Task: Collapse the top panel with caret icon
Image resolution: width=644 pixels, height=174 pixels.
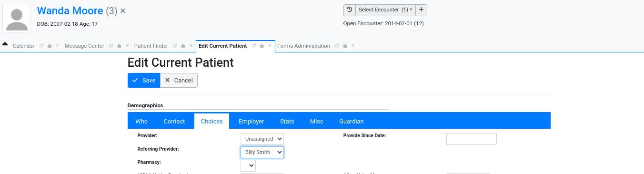Action: (x=5, y=43)
